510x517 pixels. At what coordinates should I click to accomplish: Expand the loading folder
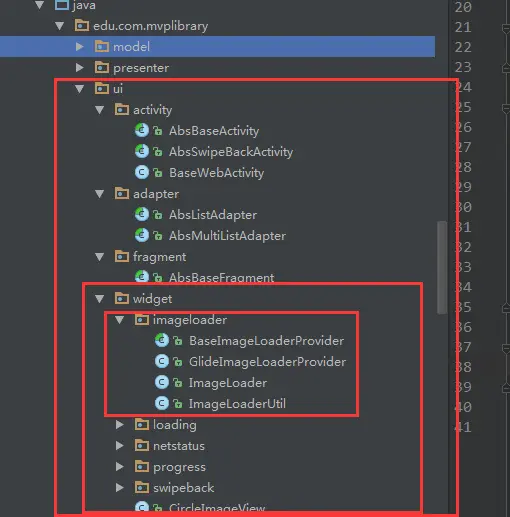[119, 424]
